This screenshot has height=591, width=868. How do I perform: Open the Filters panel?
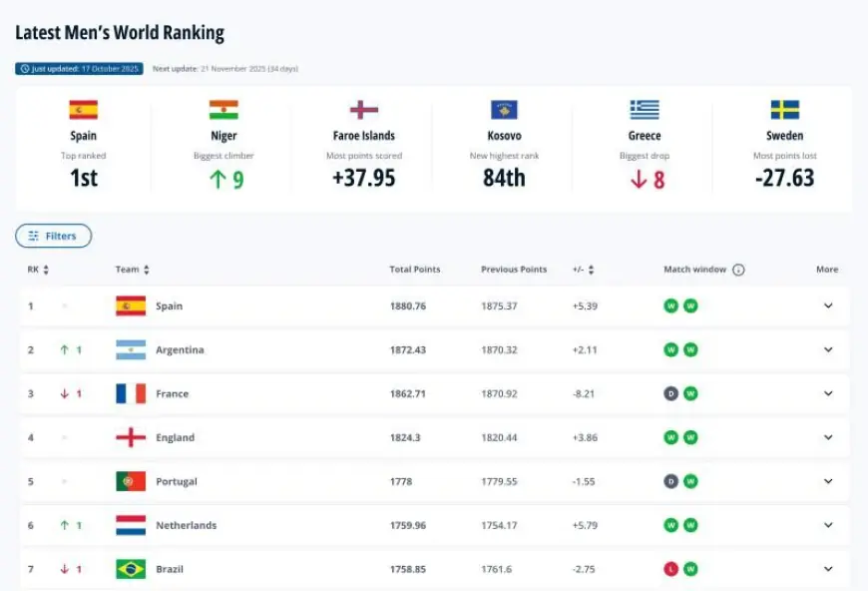[54, 236]
